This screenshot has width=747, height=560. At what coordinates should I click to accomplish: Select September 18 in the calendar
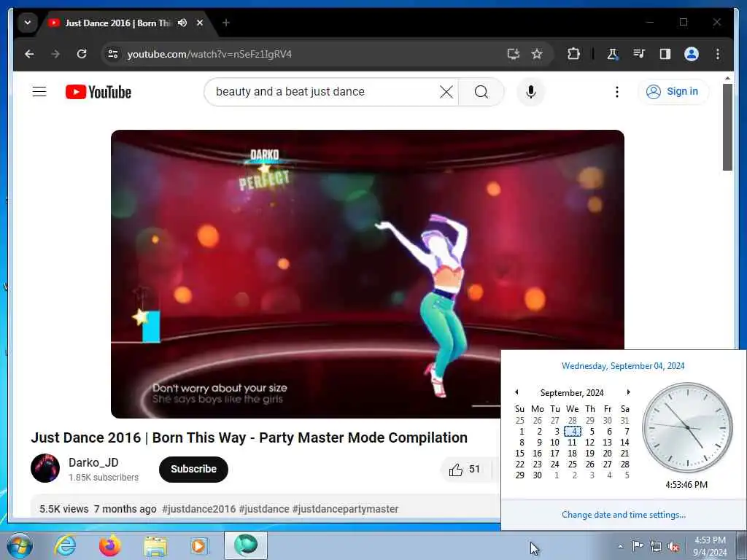[573, 454]
